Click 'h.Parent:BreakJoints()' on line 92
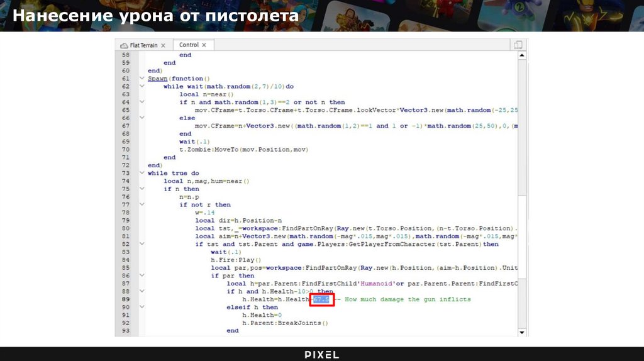The image size is (644, 361). click(286, 323)
